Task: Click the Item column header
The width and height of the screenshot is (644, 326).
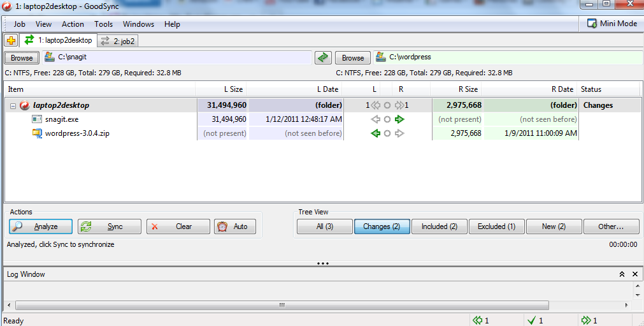Action: point(100,89)
